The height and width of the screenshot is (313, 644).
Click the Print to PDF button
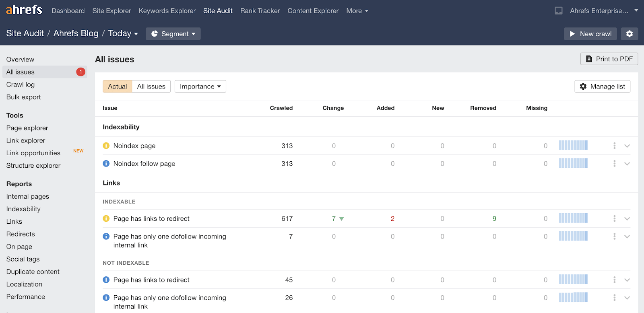(609, 59)
